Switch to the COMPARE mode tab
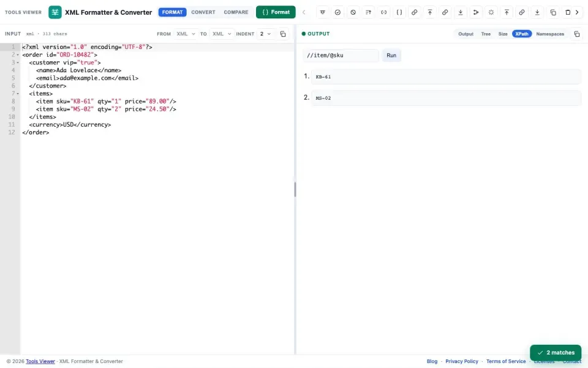The height and width of the screenshot is (368, 588). point(236,12)
